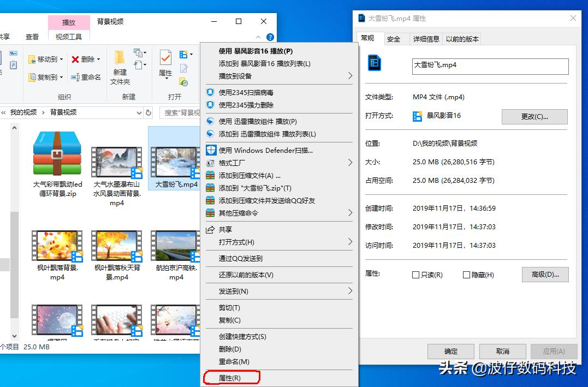
Task: Click the 大雪纷飞.mp4 filename input field
Action: [x=489, y=66]
